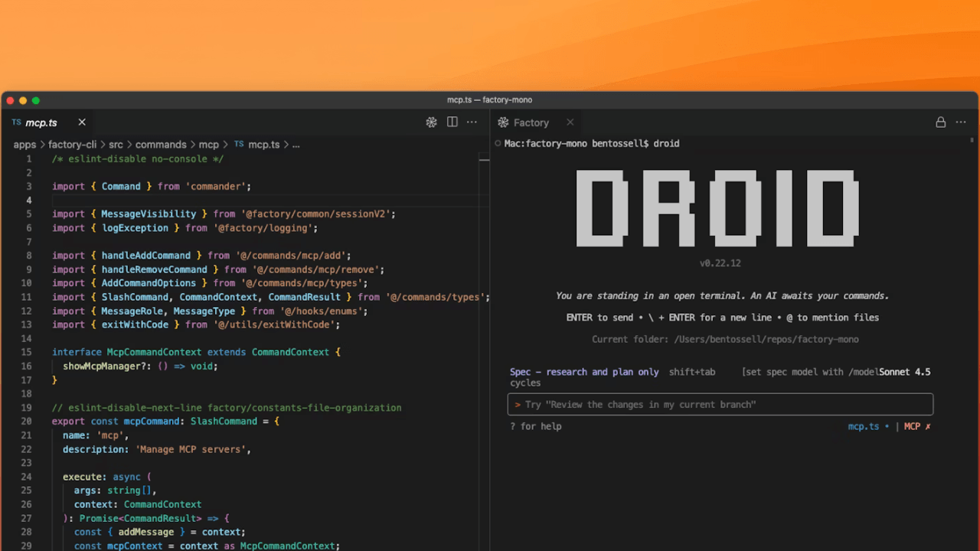Click the Sonnet 4.5 model label
980x551 pixels.
904,372
